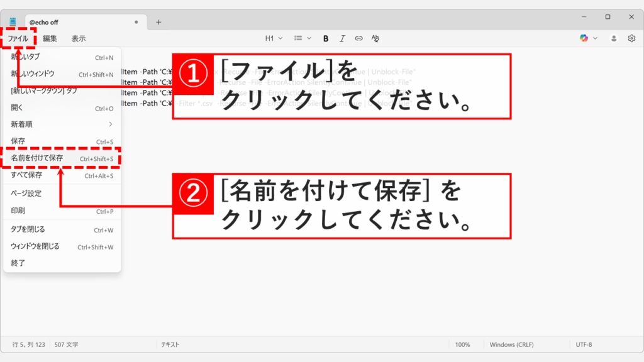Image resolution: width=644 pixels, height=362 pixels.
Task: Open the list style dropdown
Action: coord(303,38)
